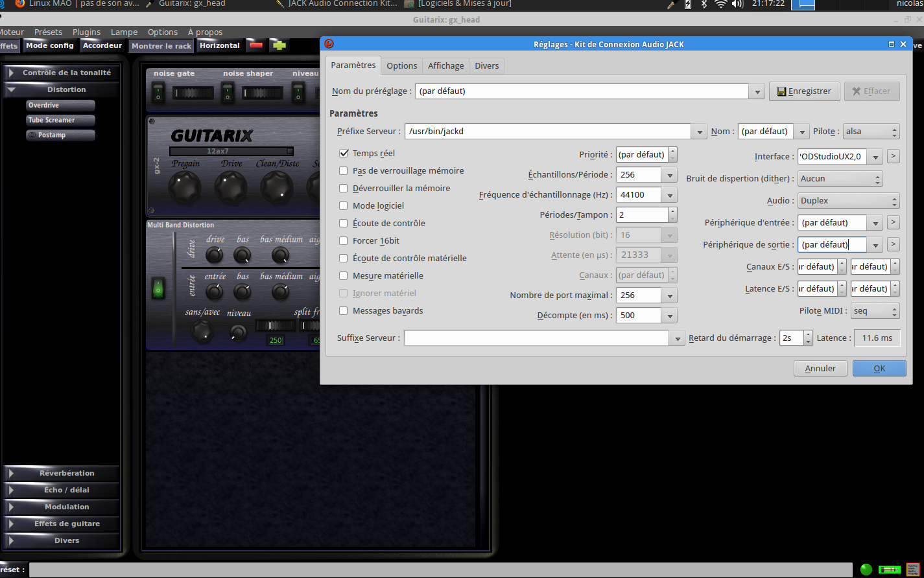The width and height of the screenshot is (924, 578).
Task: Open the log window icon at bottom right
Action: 913,570
